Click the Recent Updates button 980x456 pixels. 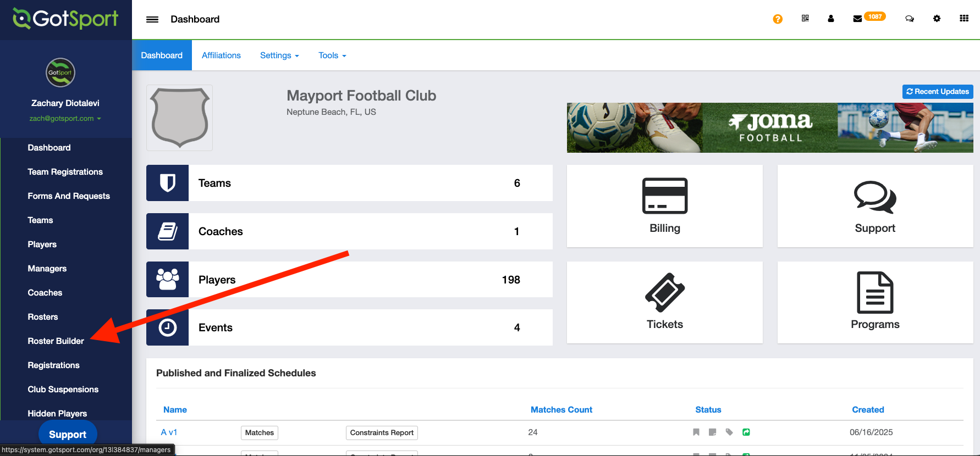click(x=938, y=92)
